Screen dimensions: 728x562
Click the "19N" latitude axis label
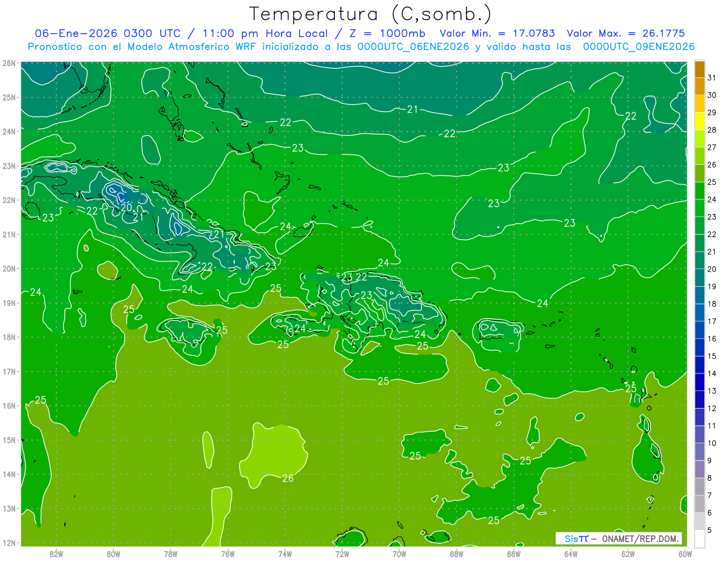[x=9, y=303]
